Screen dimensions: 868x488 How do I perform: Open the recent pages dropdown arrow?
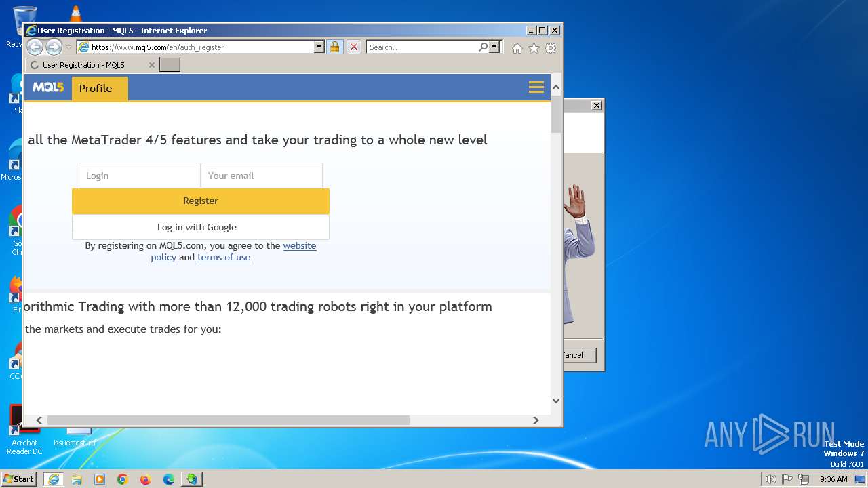pyautogui.click(x=68, y=47)
